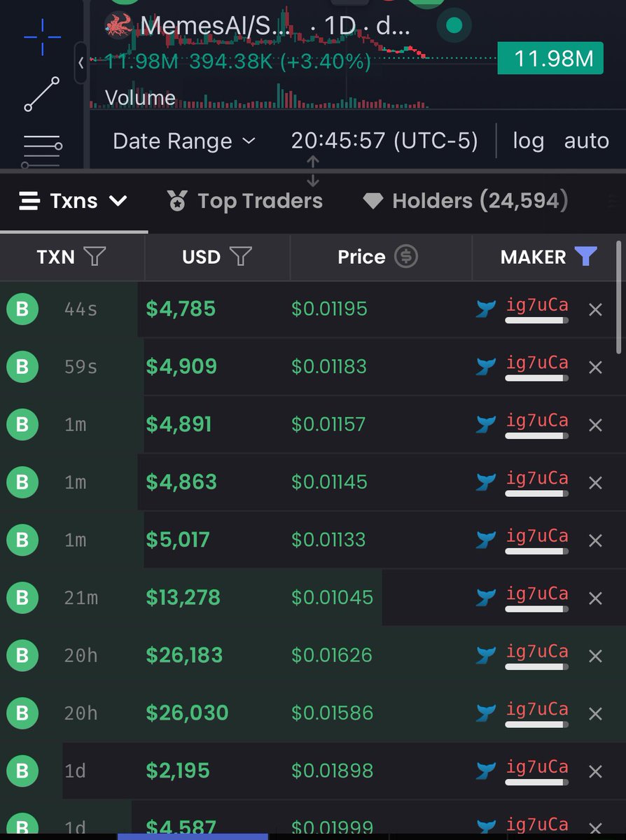Click the 1D timeframe label
Screen dimensions: 626x840
point(340,27)
